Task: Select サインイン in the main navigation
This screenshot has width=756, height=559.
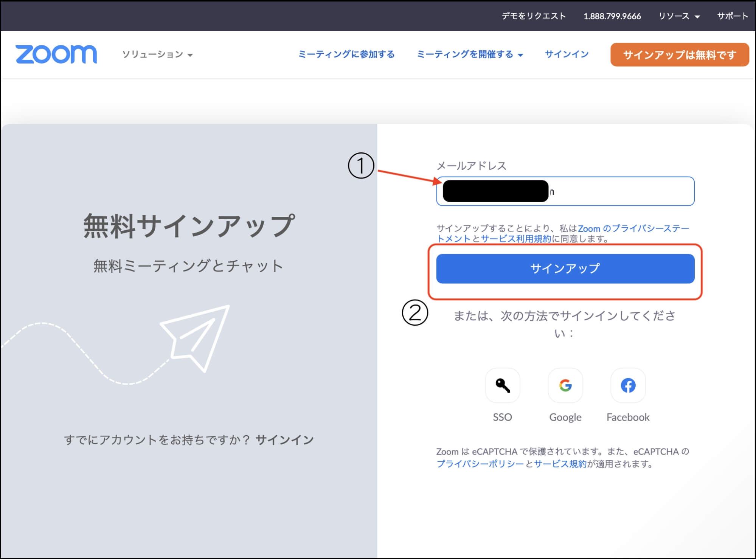Action: tap(566, 54)
